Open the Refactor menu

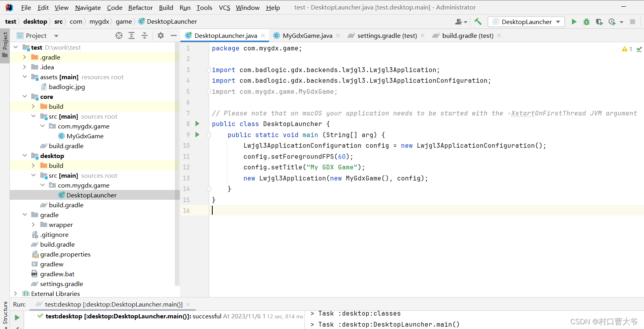tap(140, 7)
